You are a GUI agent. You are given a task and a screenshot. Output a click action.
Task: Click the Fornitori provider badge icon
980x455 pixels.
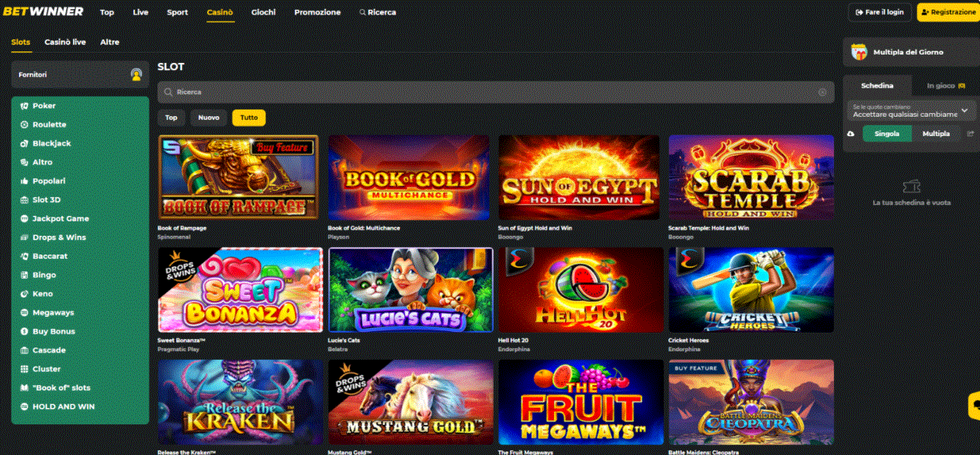coord(136,75)
